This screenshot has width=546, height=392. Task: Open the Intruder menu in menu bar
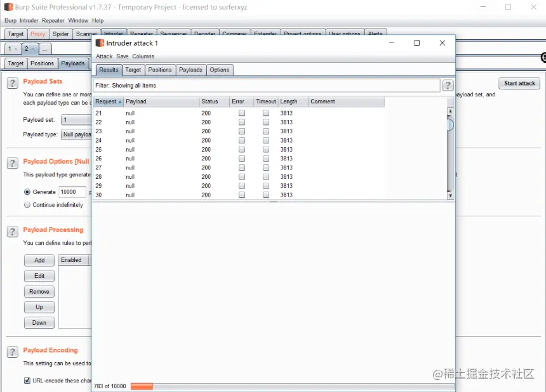pos(29,20)
